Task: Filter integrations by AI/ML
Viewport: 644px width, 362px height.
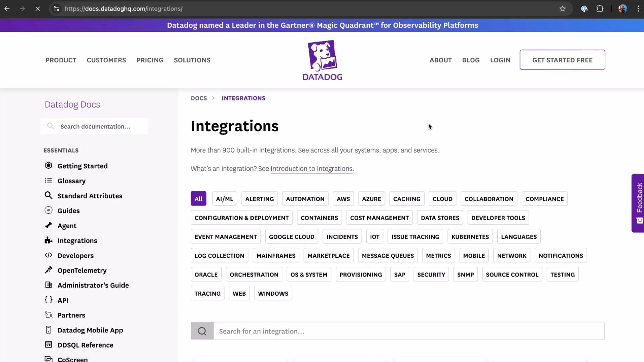Action: 225,199
